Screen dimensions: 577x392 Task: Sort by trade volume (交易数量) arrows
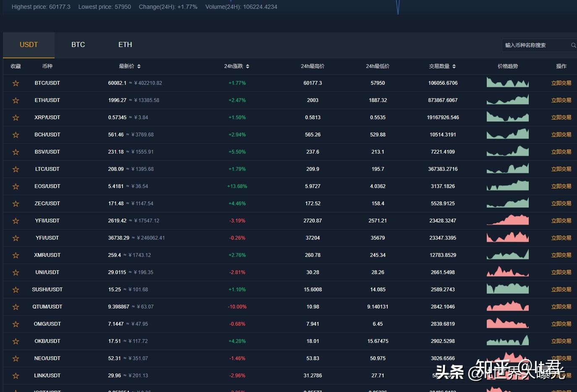pyautogui.click(x=454, y=66)
